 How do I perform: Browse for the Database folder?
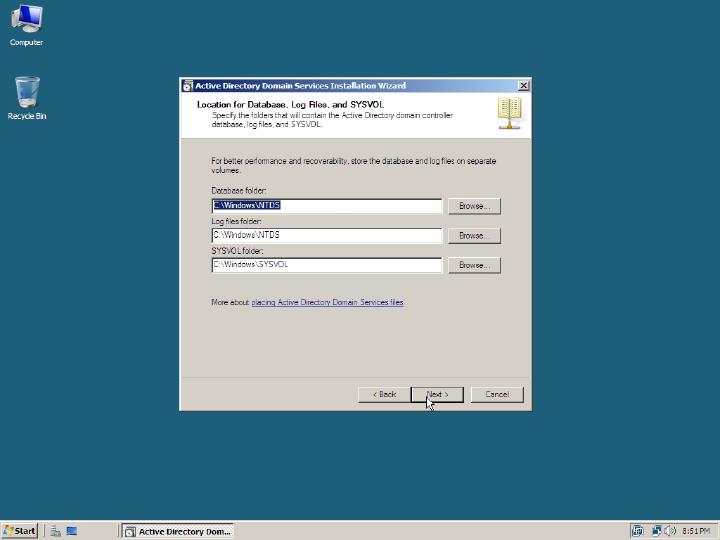click(x=474, y=206)
